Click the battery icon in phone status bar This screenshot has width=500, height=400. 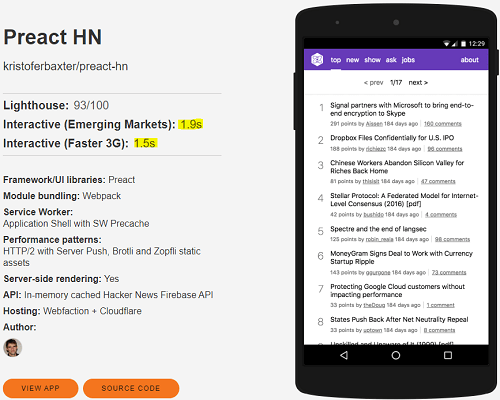(463, 44)
